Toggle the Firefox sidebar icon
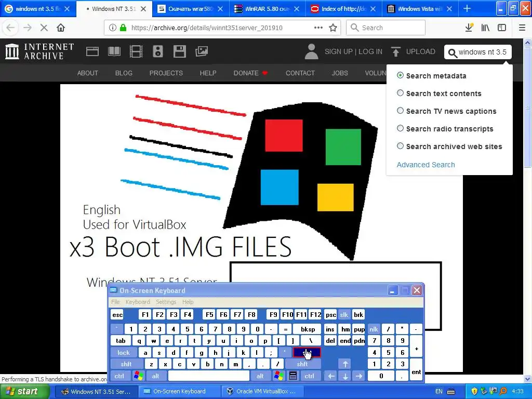The image size is (532, 399). tap(502, 28)
